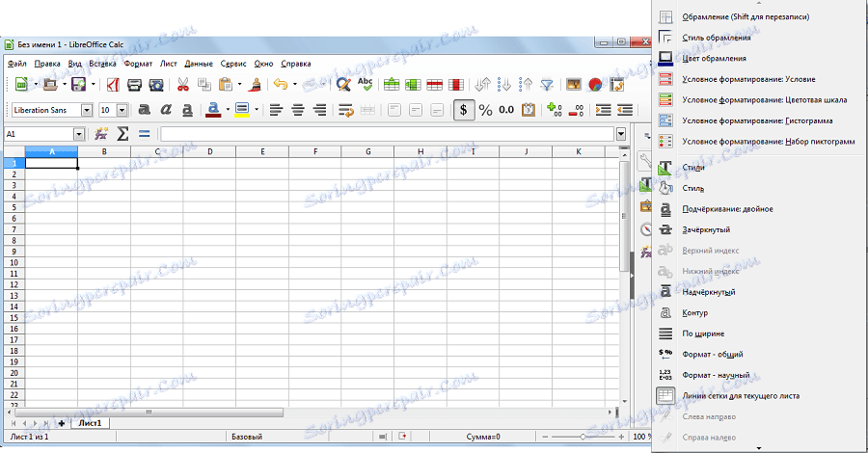
Task: Click the Cut scissors icon
Action: (181, 85)
